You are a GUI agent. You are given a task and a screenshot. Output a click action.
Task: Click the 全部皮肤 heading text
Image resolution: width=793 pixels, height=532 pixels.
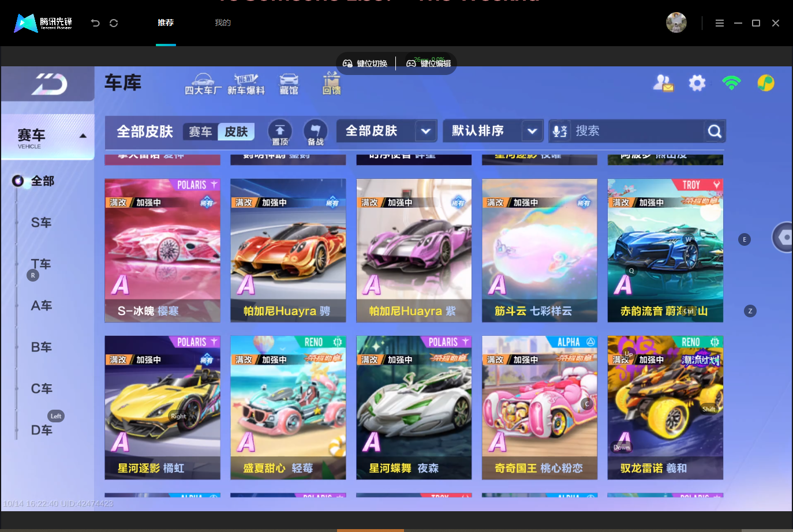tap(145, 132)
